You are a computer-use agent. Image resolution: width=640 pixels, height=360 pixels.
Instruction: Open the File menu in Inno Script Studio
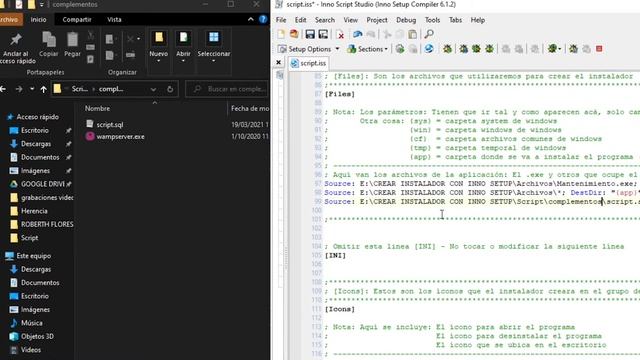point(281,20)
